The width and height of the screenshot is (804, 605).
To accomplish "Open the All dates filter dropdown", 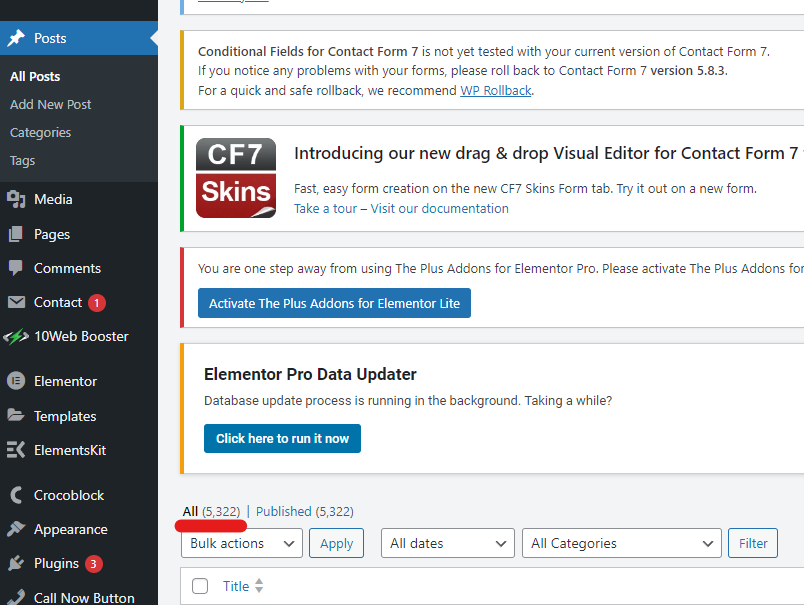I will point(448,543).
